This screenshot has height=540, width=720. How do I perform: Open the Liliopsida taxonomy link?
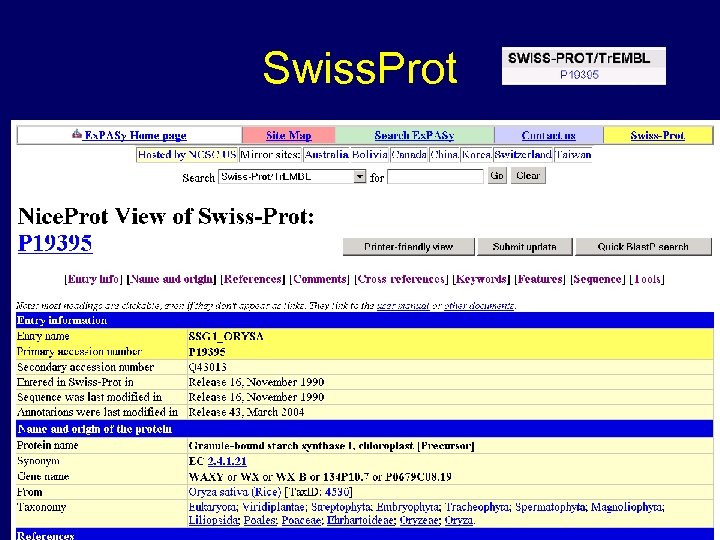[x=213, y=520]
